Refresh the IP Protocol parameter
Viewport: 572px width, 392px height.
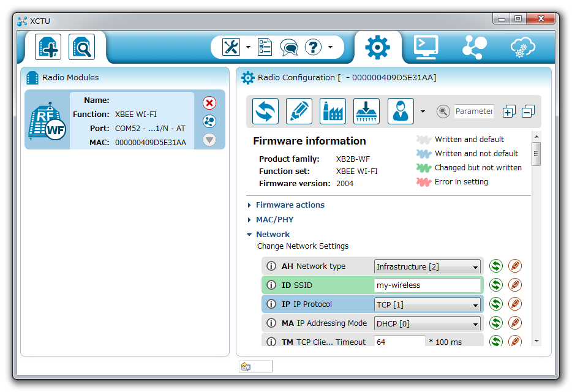click(496, 304)
